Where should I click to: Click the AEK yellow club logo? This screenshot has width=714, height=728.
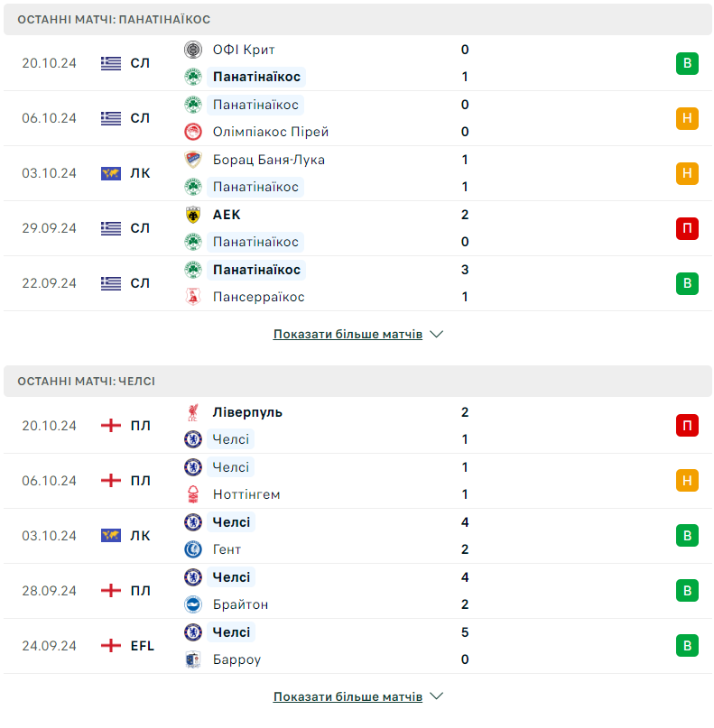(192, 215)
